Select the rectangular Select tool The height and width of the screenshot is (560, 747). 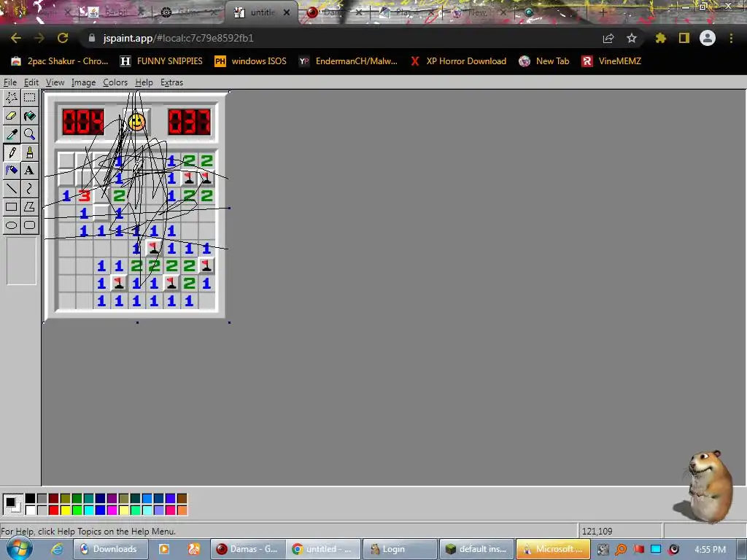[29, 98]
